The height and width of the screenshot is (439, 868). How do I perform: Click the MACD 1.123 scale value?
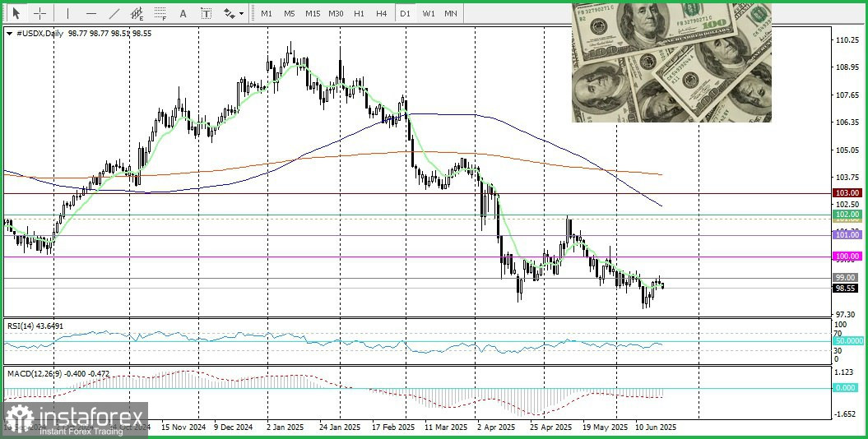click(x=844, y=372)
